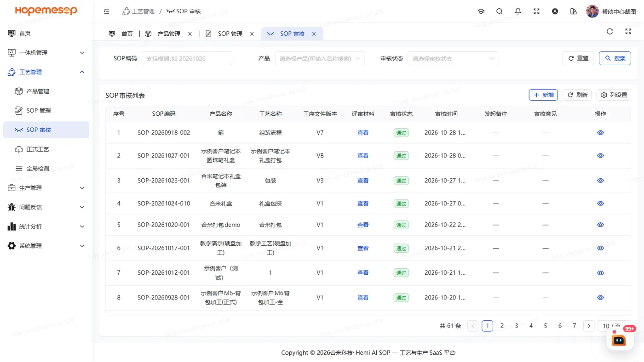The width and height of the screenshot is (644, 362).
Task: Open 正式工艺 in the sidebar
Action: [46, 149]
